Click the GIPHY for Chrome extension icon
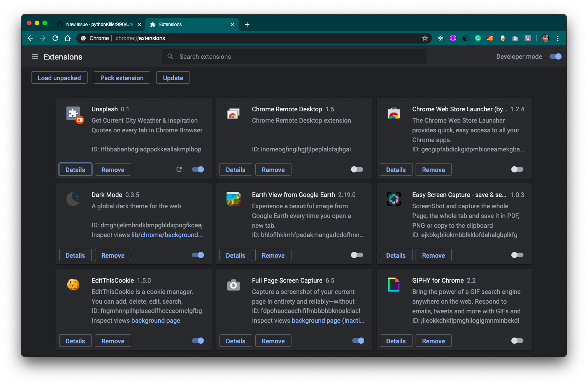The image size is (588, 385). tap(394, 285)
